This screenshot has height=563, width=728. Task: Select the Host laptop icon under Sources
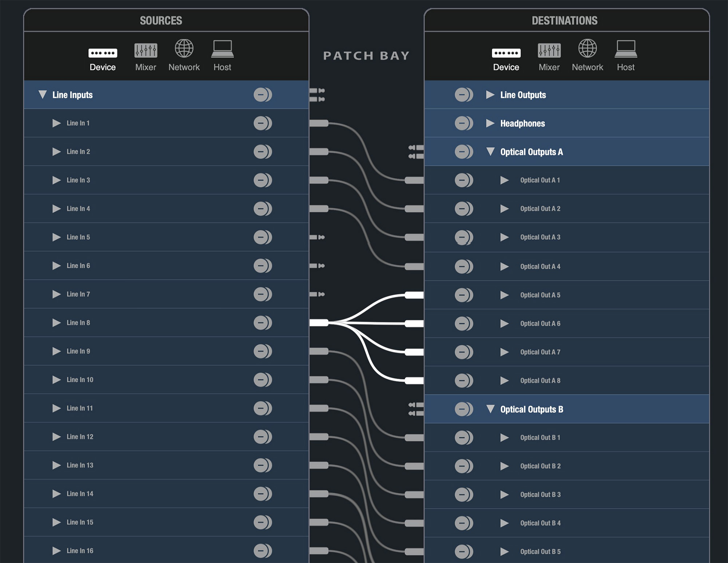pyautogui.click(x=222, y=49)
